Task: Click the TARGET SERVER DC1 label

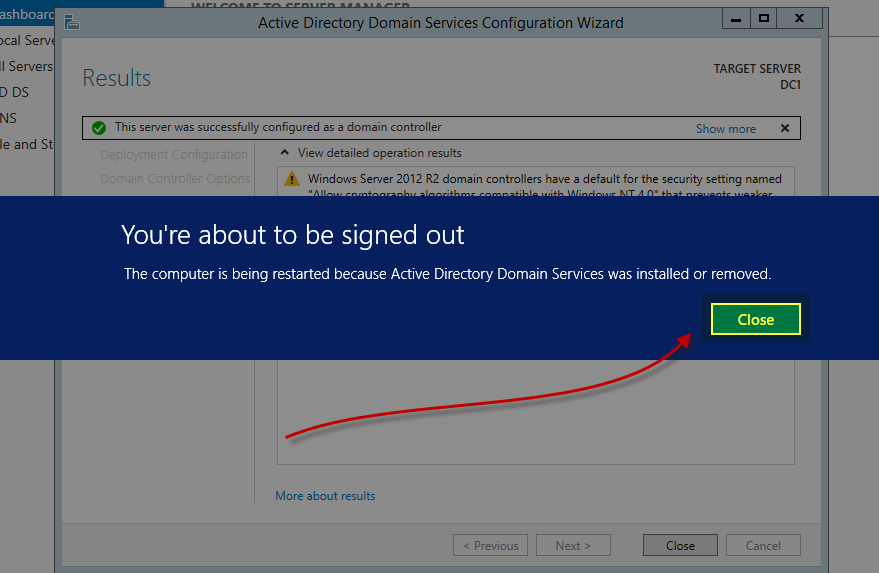Action: click(x=757, y=76)
